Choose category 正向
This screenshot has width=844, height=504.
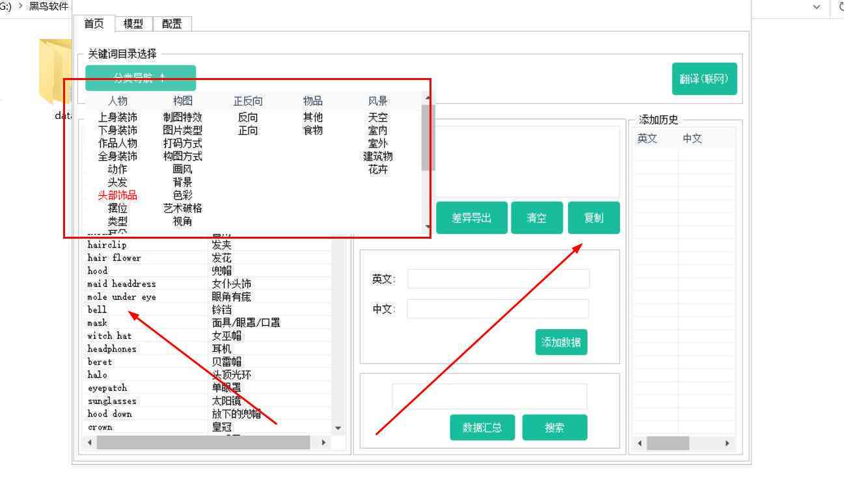(x=248, y=131)
